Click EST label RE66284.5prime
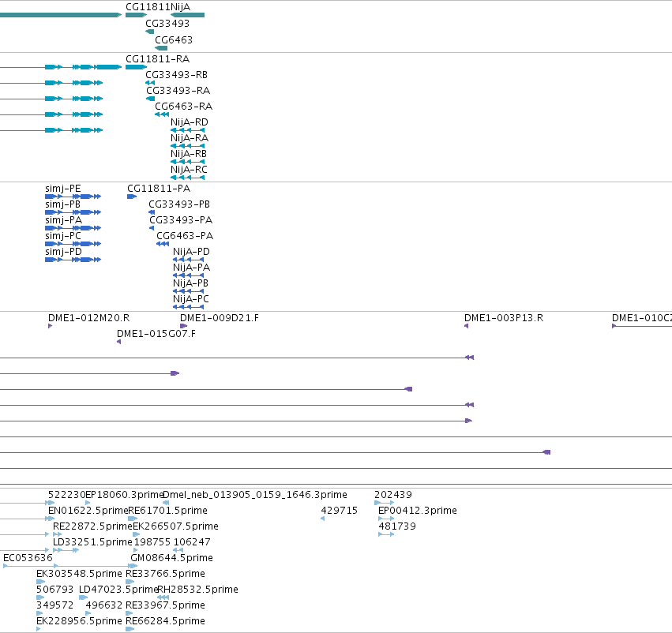Viewport: 672px width, 633px height. [x=165, y=621]
